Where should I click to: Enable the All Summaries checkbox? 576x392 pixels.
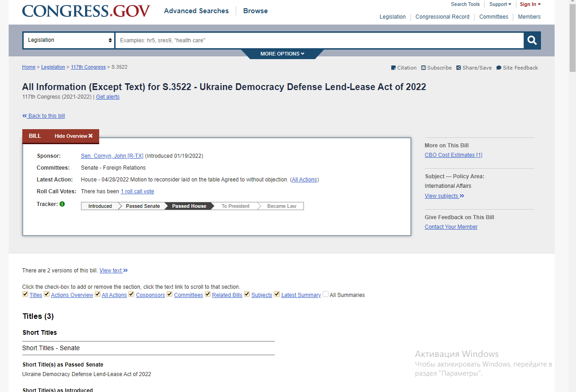pos(325,294)
